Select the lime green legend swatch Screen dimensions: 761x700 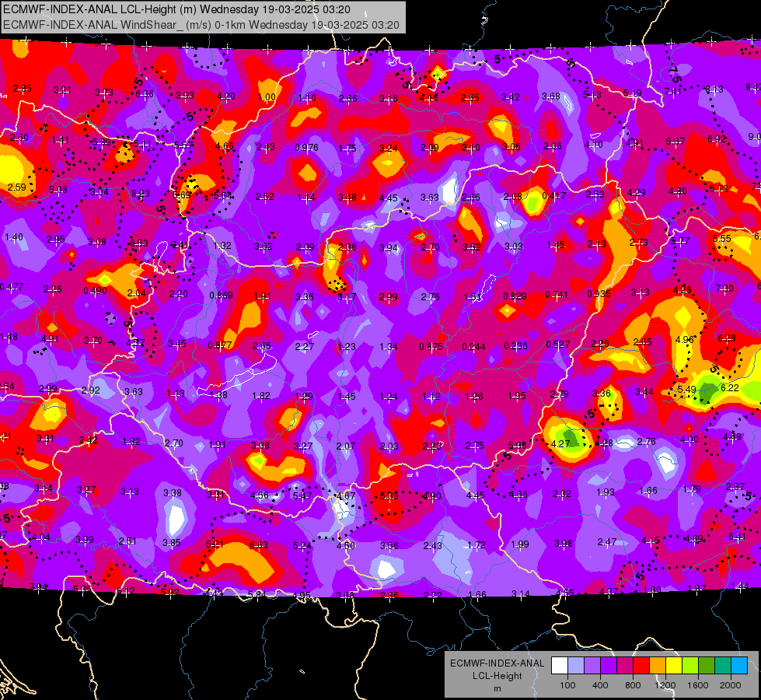click(x=690, y=666)
